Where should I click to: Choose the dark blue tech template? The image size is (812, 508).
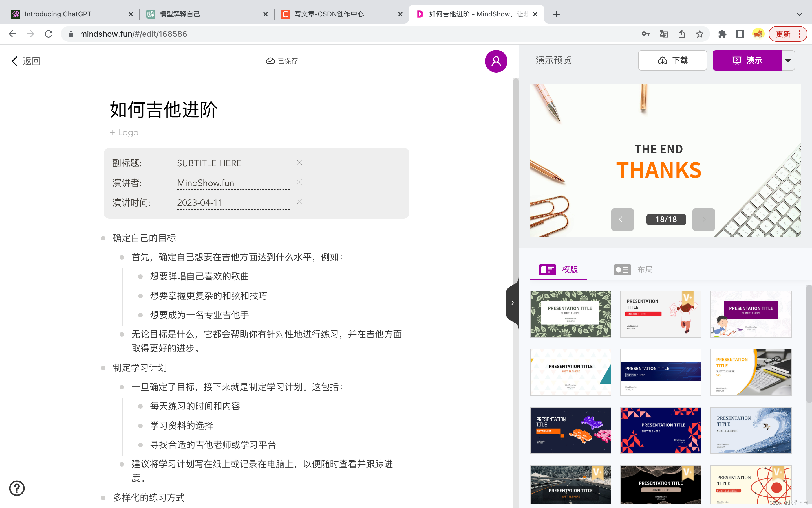tap(661, 372)
